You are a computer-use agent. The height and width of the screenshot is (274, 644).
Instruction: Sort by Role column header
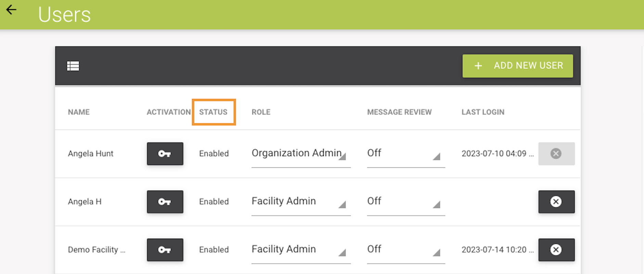[261, 112]
